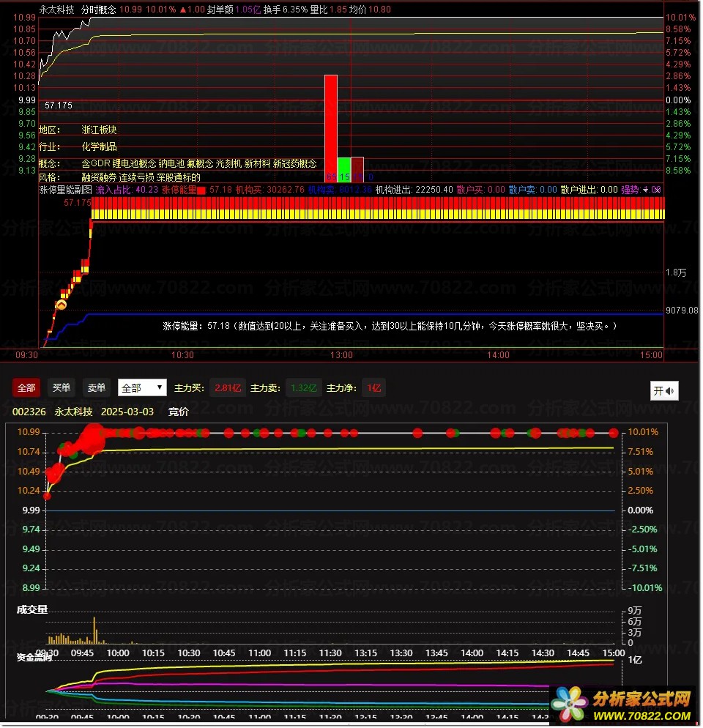Click the 8.99 price axis label
The width and height of the screenshot is (703, 728).
click(31, 588)
